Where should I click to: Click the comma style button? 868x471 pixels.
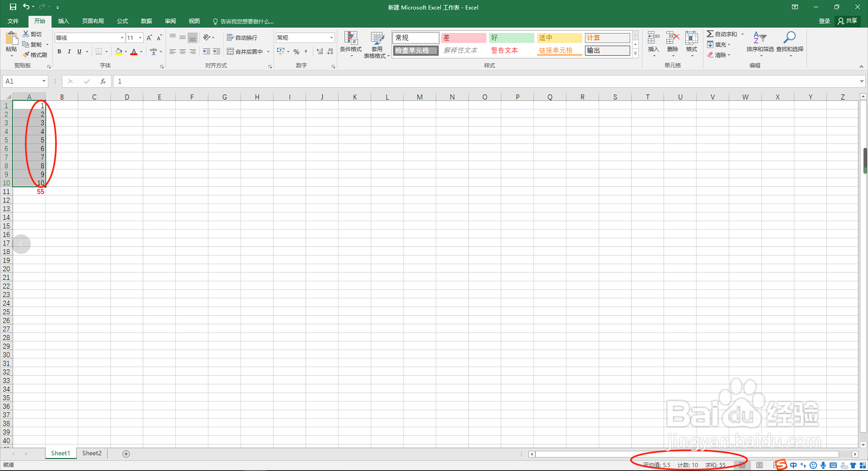click(x=306, y=51)
